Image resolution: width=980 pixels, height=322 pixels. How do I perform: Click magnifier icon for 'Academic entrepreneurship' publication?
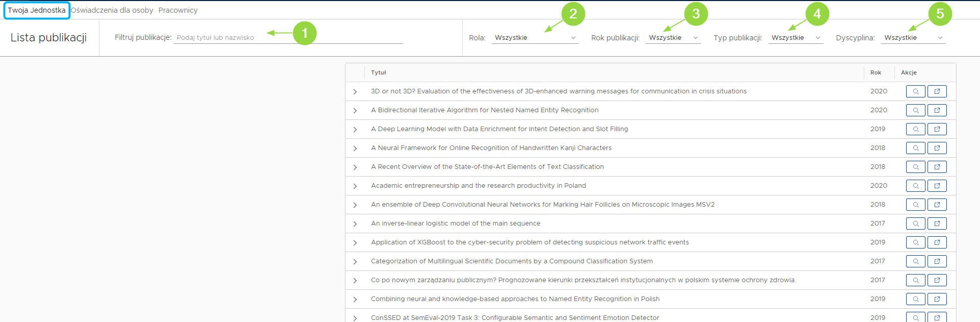point(915,186)
